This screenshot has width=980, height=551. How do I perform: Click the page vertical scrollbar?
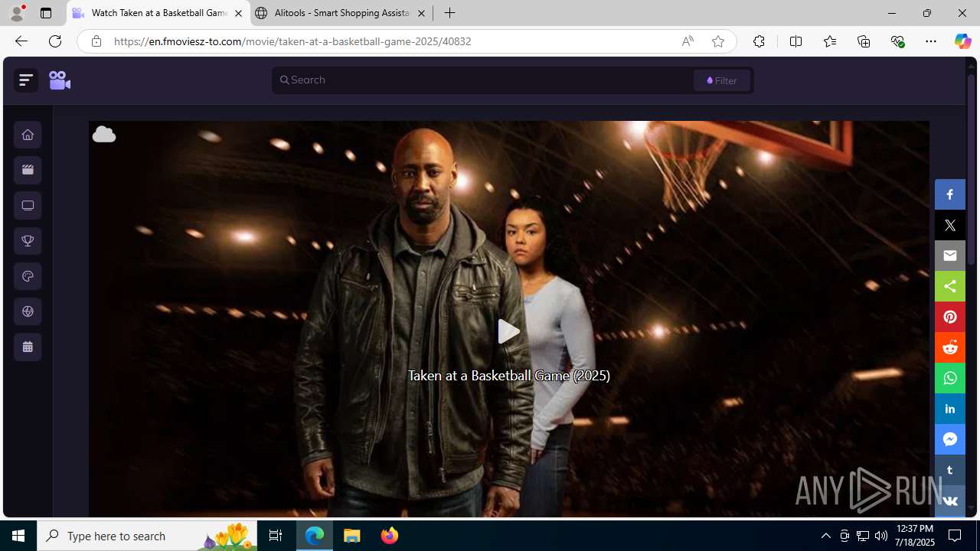pos(971,168)
